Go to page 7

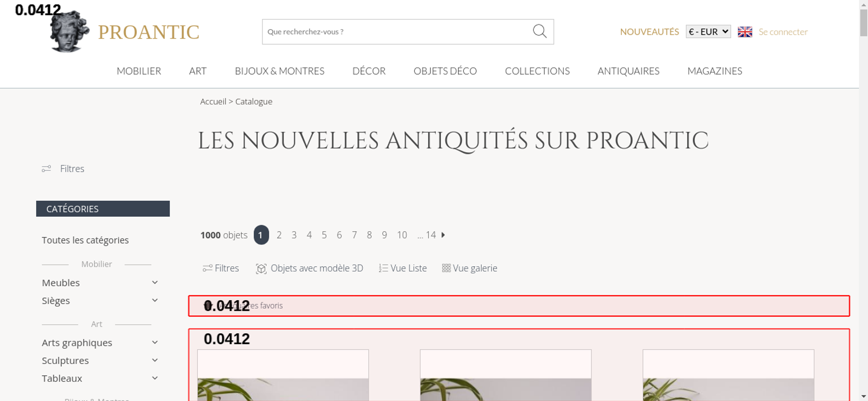tap(354, 235)
